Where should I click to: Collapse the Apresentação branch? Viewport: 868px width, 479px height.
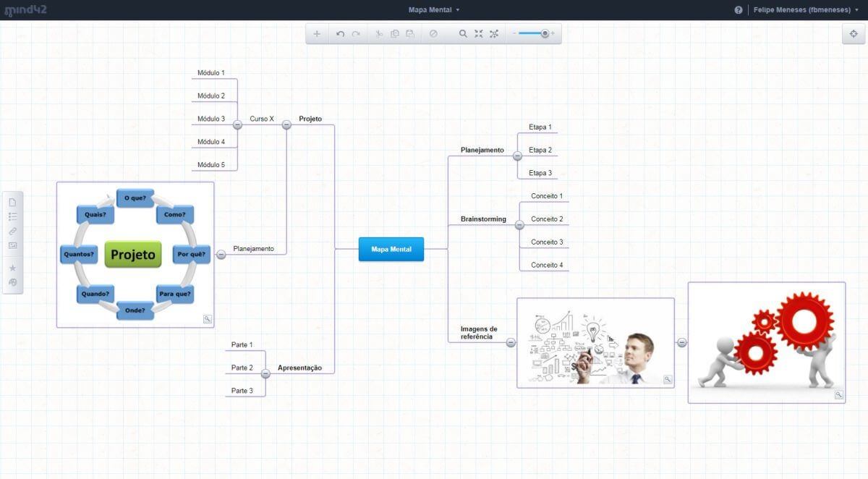pos(265,373)
